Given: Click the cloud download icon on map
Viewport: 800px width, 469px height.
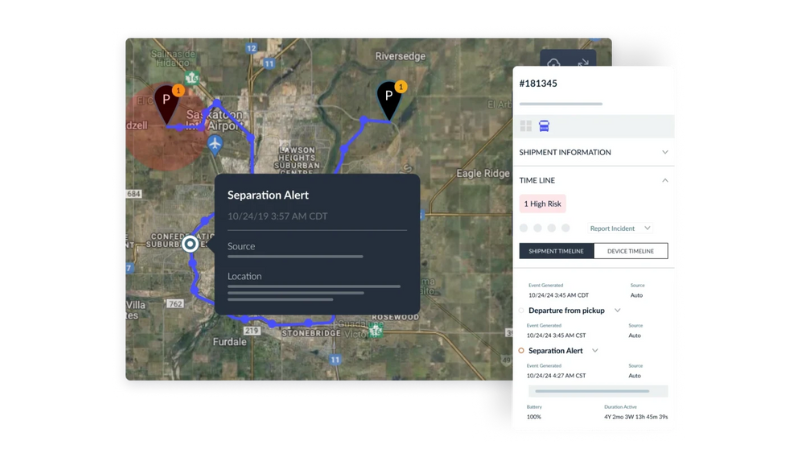Looking at the screenshot, I should pyautogui.click(x=553, y=66).
